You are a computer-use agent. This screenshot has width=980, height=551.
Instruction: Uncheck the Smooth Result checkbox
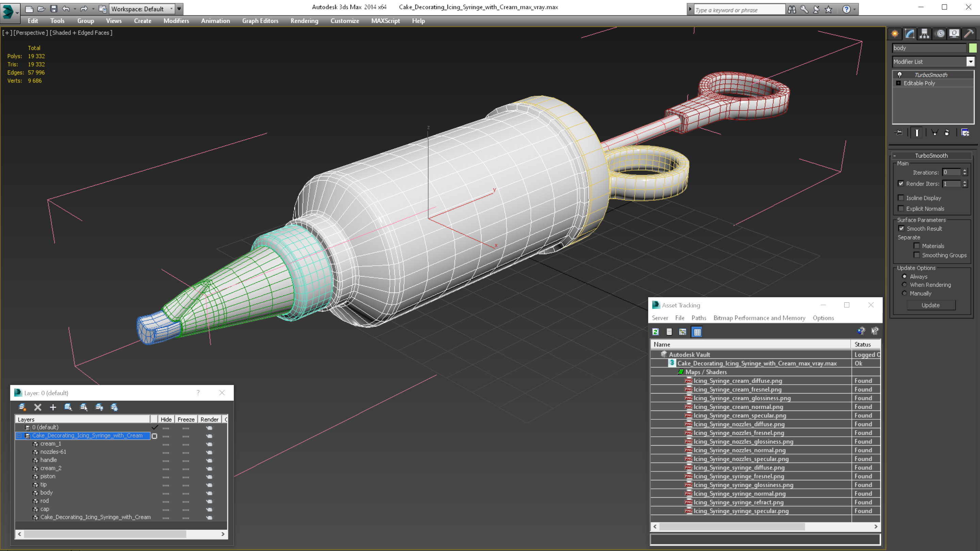(x=901, y=229)
